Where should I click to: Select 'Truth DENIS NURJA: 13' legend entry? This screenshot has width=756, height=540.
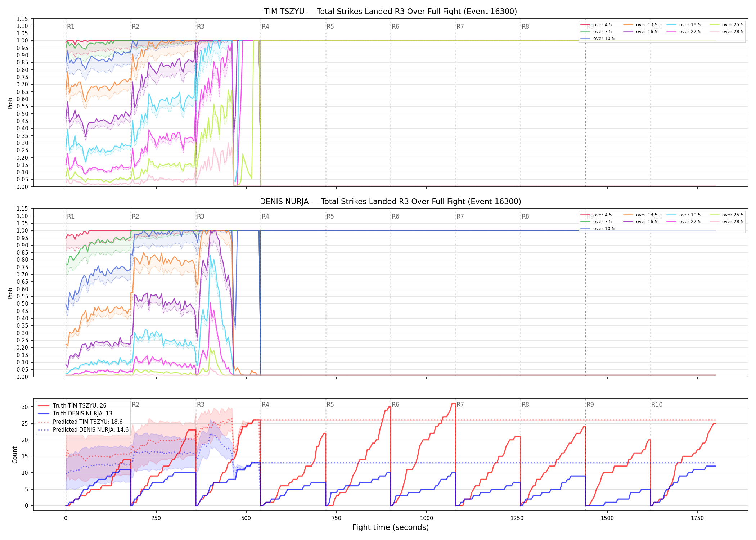click(x=75, y=414)
